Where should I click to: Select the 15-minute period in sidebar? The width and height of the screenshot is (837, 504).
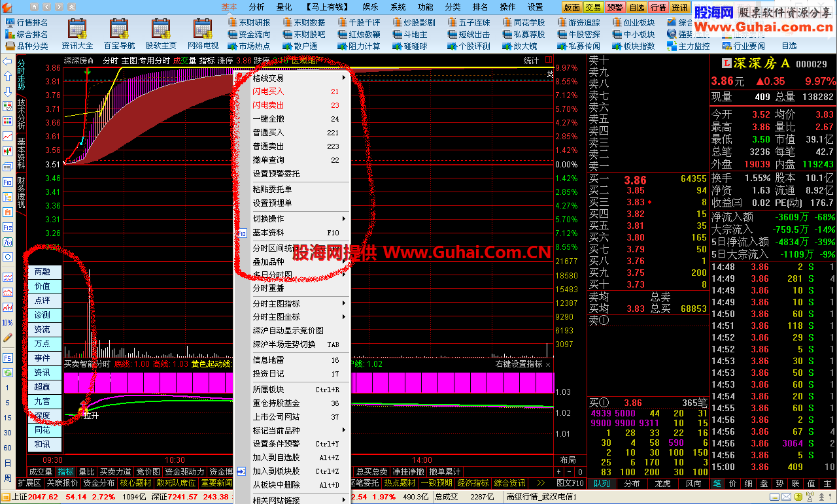coord(7,418)
